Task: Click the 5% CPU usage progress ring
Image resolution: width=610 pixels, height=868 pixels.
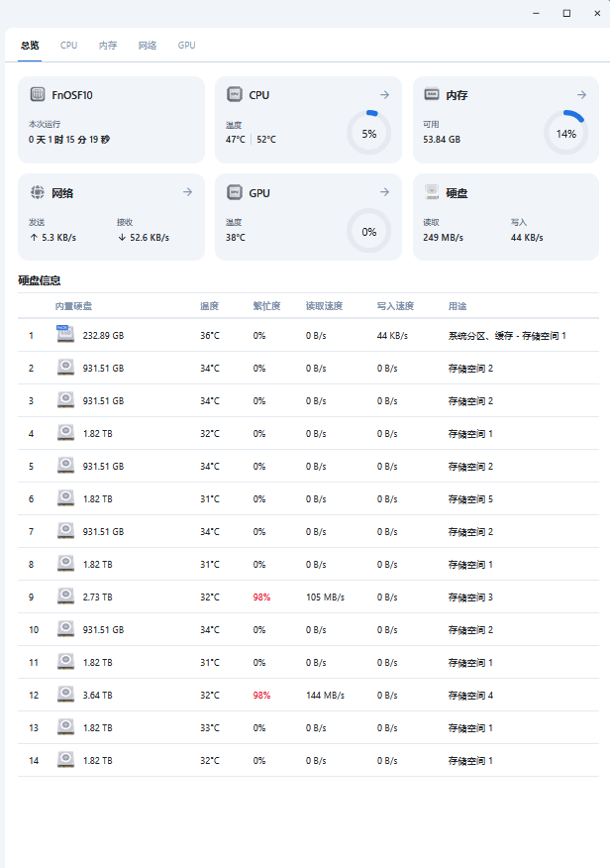Action: pyautogui.click(x=368, y=132)
